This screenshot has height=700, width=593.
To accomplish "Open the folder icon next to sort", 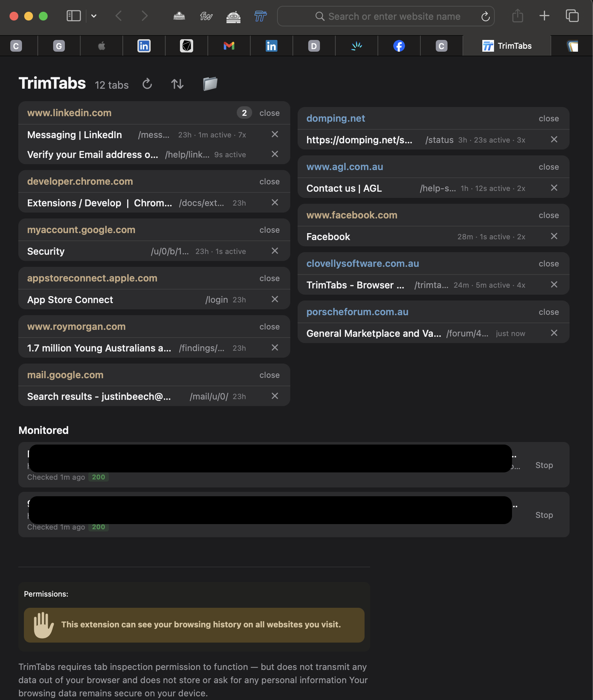I will [210, 84].
